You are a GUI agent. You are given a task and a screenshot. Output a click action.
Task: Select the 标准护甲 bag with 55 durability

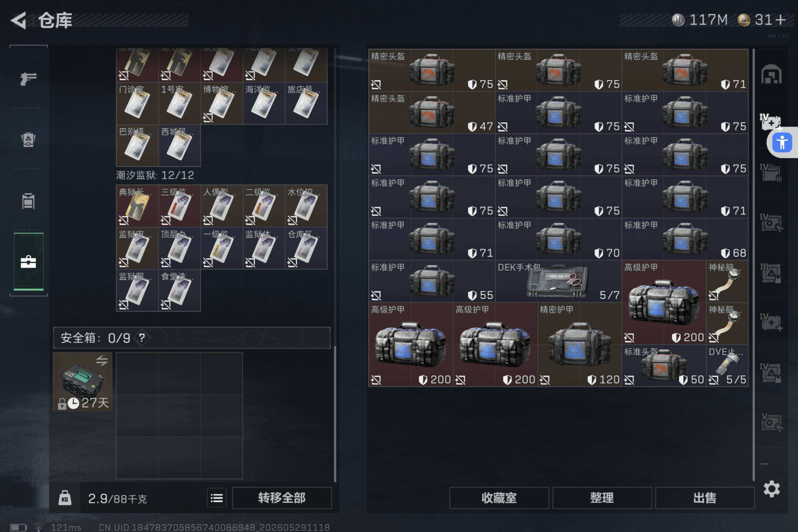(x=432, y=281)
